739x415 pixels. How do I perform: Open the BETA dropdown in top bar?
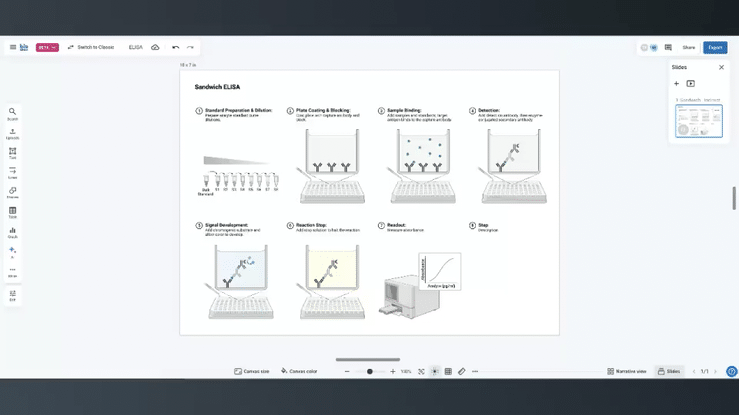tap(47, 47)
